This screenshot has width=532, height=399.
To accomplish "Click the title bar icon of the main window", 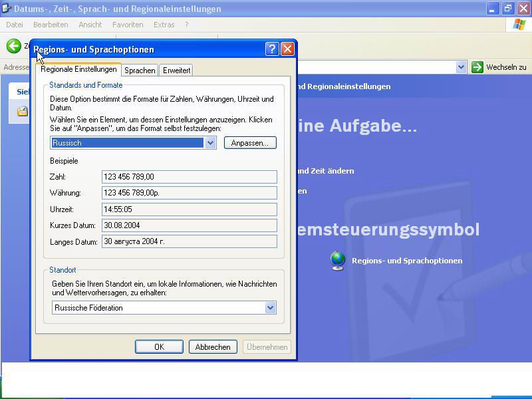I will (x=7, y=9).
